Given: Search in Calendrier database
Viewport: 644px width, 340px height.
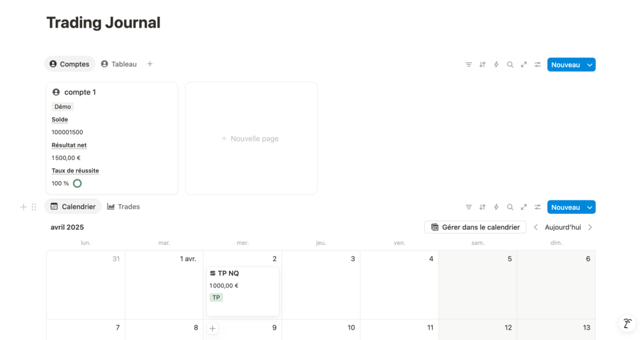Looking at the screenshot, I should [510, 207].
